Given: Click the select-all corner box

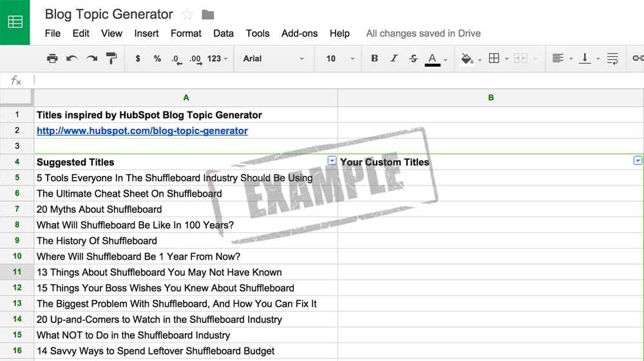Looking at the screenshot, I should (17, 97).
